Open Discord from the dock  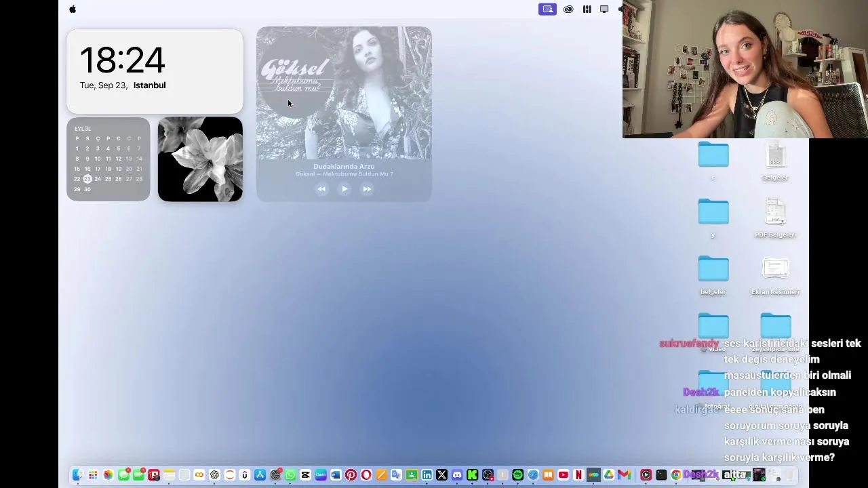tap(457, 475)
